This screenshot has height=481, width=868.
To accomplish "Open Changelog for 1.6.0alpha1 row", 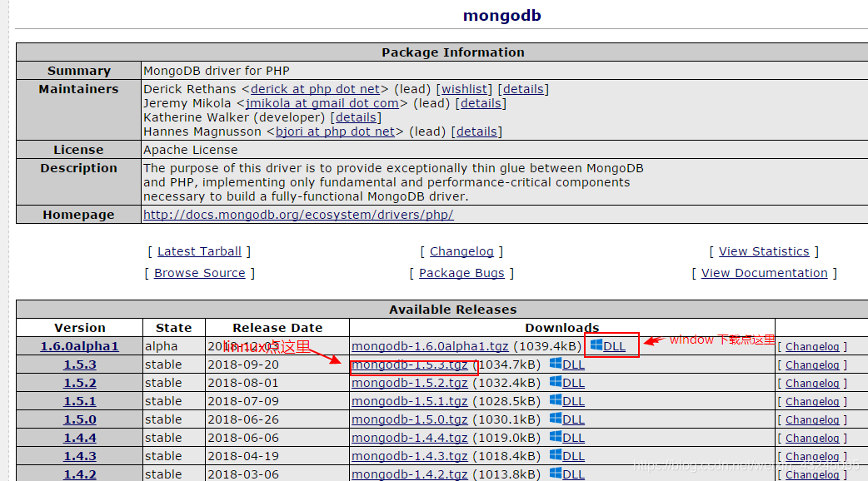I will point(812,347).
